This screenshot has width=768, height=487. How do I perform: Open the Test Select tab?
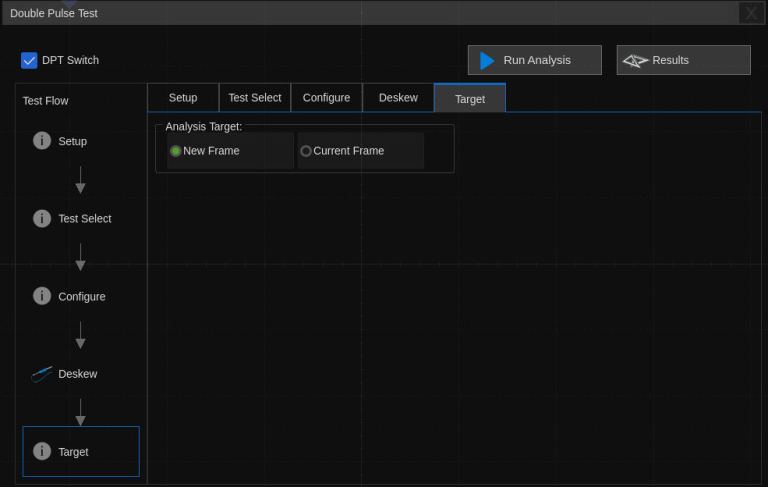[x=255, y=98]
